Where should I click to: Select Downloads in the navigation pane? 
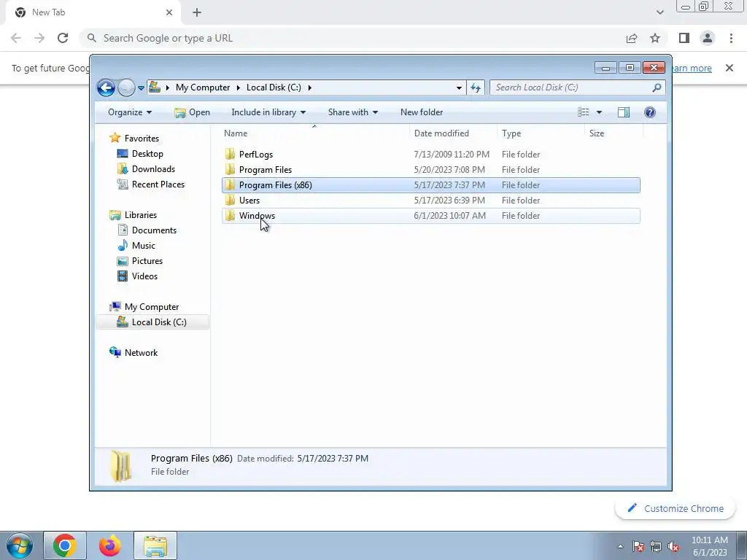[153, 169]
